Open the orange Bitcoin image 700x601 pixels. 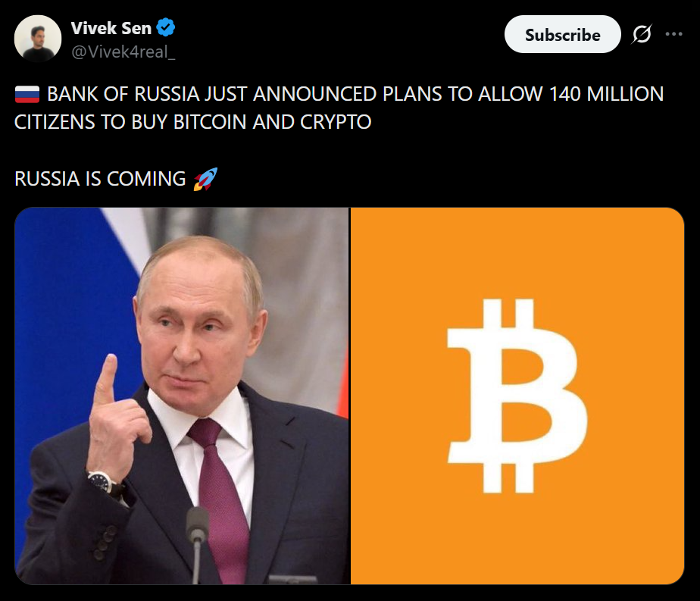click(x=517, y=396)
